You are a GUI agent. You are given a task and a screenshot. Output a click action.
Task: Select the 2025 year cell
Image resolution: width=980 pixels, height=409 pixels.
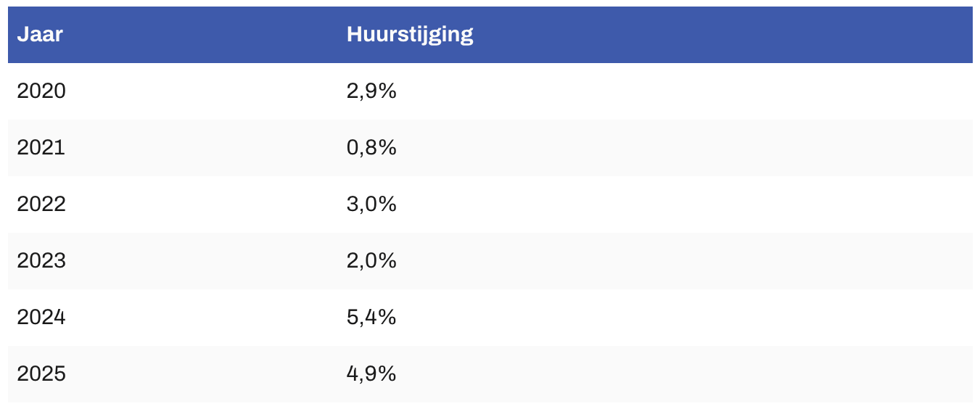click(41, 374)
